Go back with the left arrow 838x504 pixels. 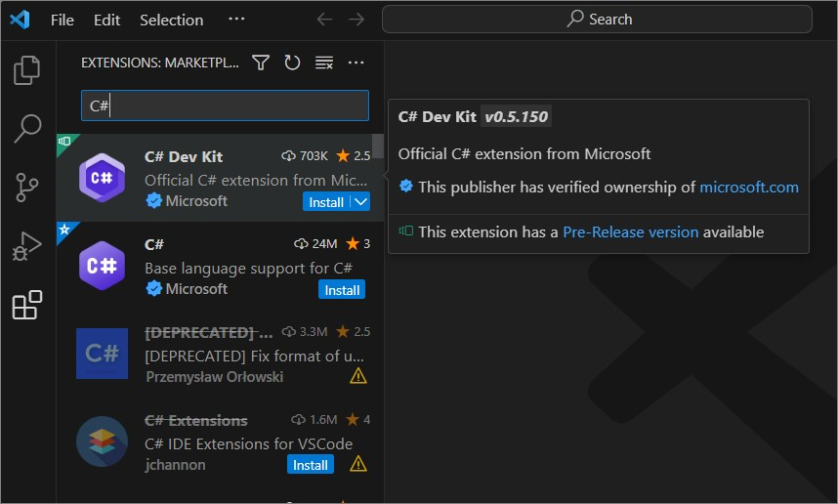(x=324, y=20)
